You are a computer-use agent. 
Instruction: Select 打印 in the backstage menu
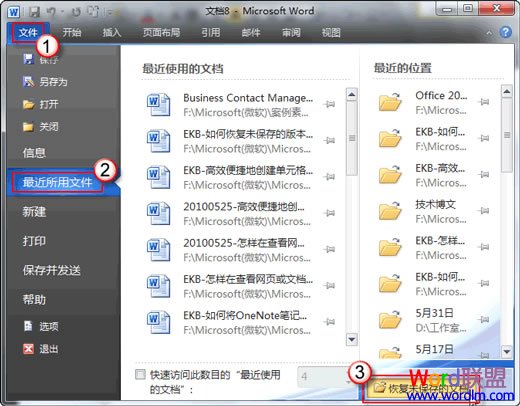[x=34, y=241]
